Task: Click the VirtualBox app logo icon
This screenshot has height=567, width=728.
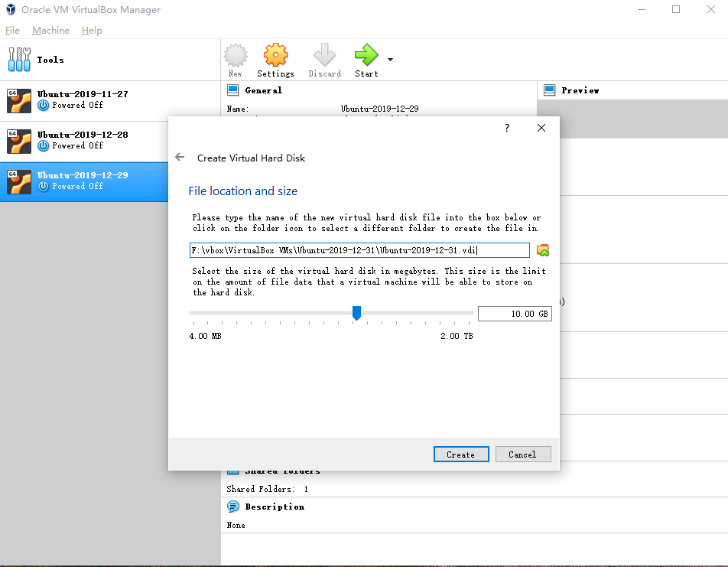Action: [11, 10]
